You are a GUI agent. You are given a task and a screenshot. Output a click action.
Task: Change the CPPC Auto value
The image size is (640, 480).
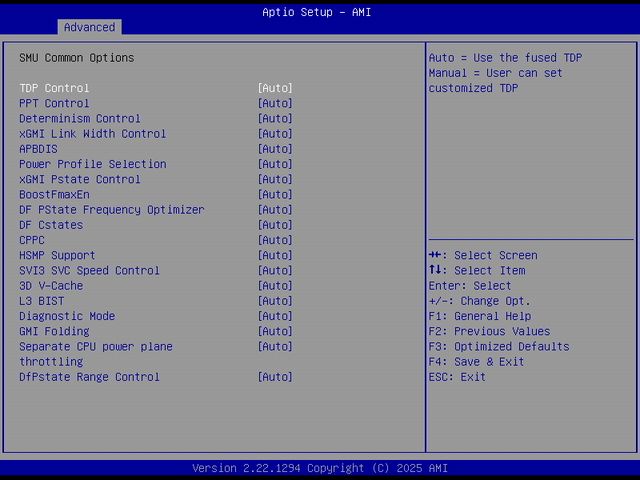point(275,240)
